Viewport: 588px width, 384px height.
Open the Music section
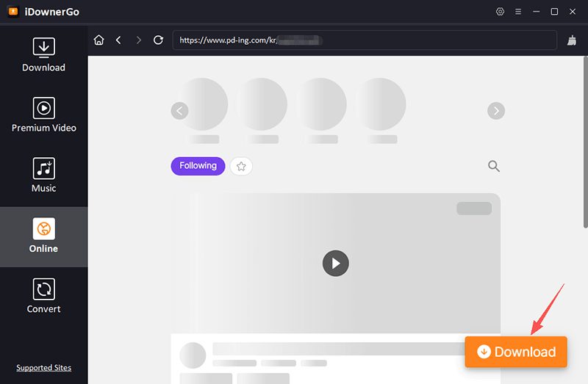(43, 175)
